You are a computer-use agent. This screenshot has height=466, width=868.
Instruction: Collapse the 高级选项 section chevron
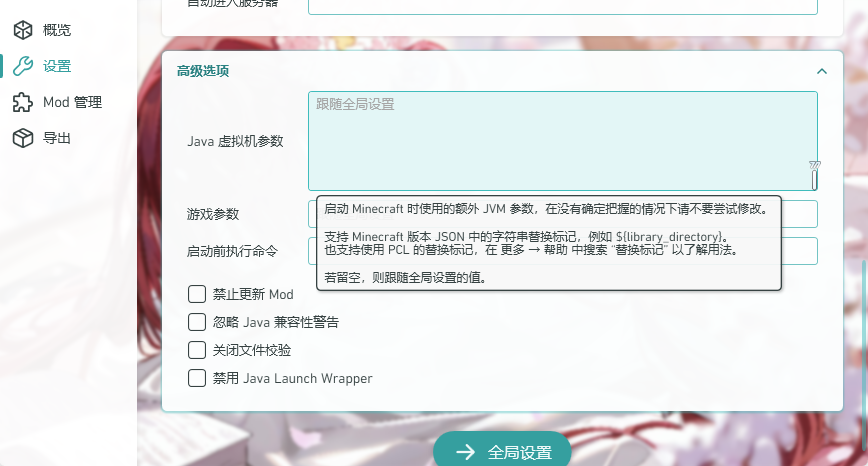(822, 71)
